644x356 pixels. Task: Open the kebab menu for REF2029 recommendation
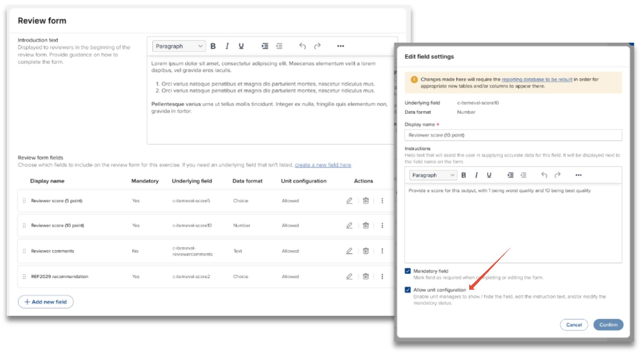[382, 277]
